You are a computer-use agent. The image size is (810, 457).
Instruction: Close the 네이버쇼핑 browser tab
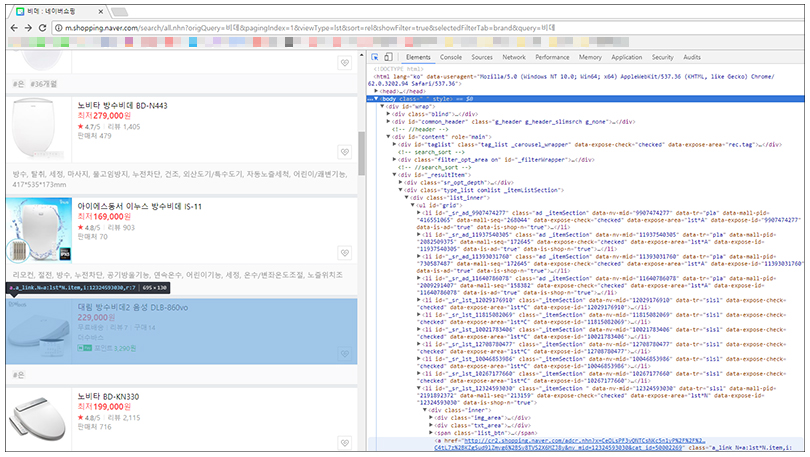(101, 11)
